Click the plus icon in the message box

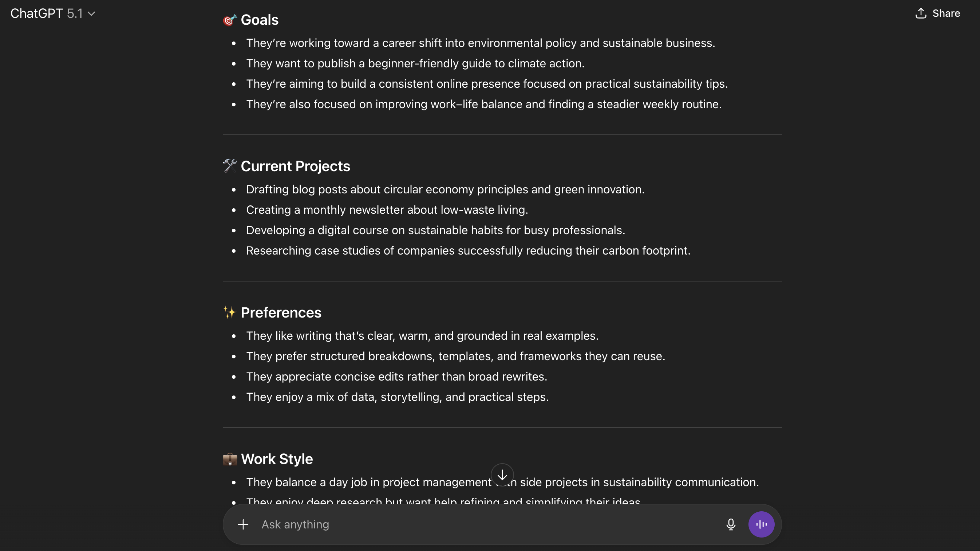243,524
